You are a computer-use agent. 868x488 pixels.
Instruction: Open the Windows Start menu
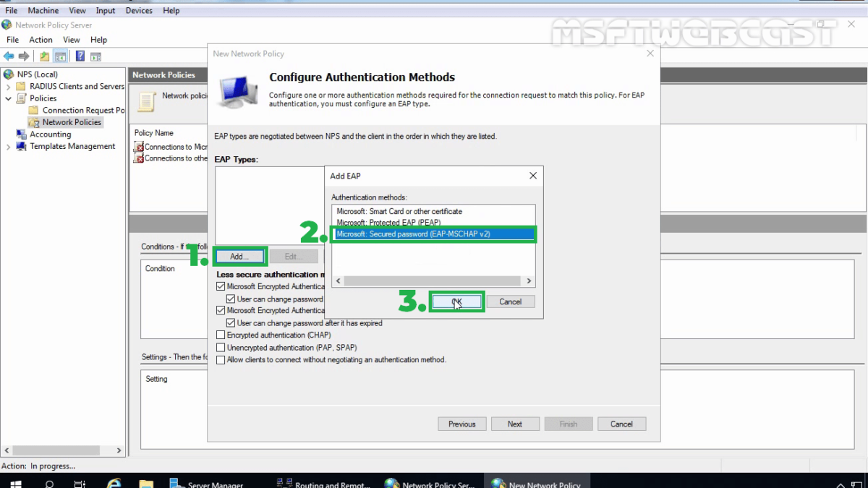[14, 483]
